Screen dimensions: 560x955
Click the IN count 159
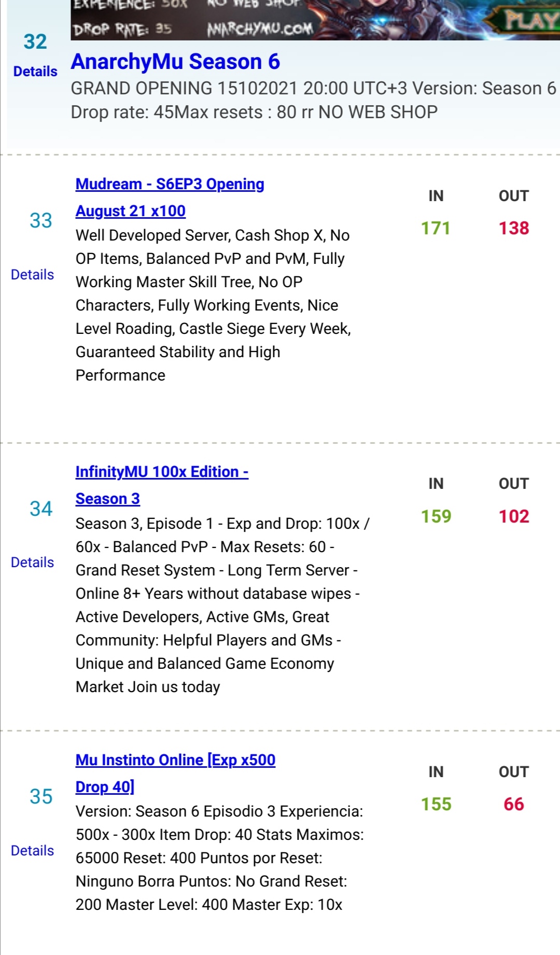[x=436, y=516]
